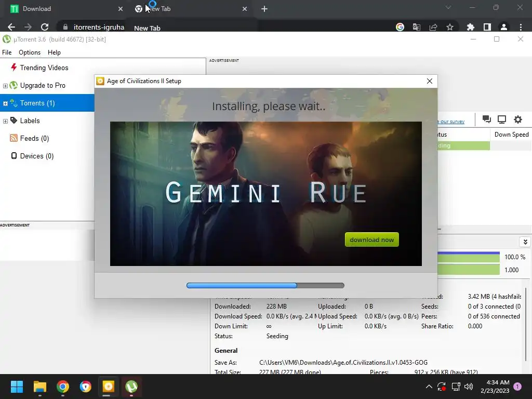This screenshot has height=399, width=532.
Task: Open the taskbar clock showing 4:34 AM
Action: [495, 387]
